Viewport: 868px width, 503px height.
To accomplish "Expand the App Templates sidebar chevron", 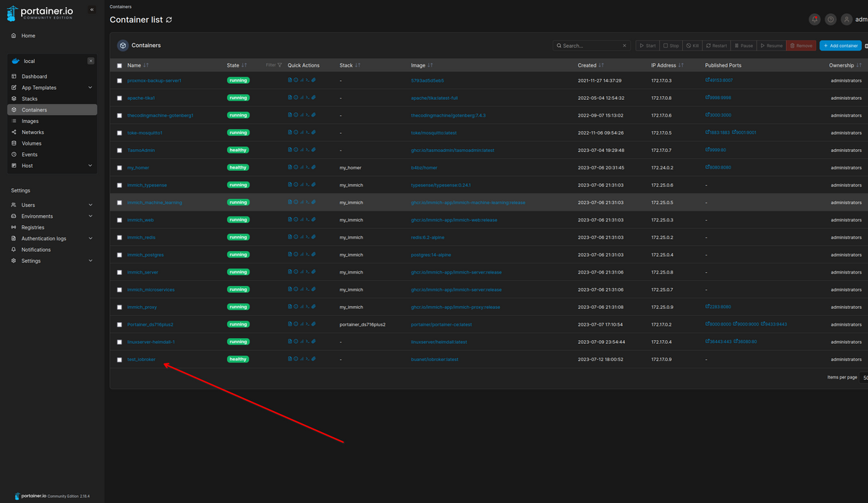I will pos(90,88).
